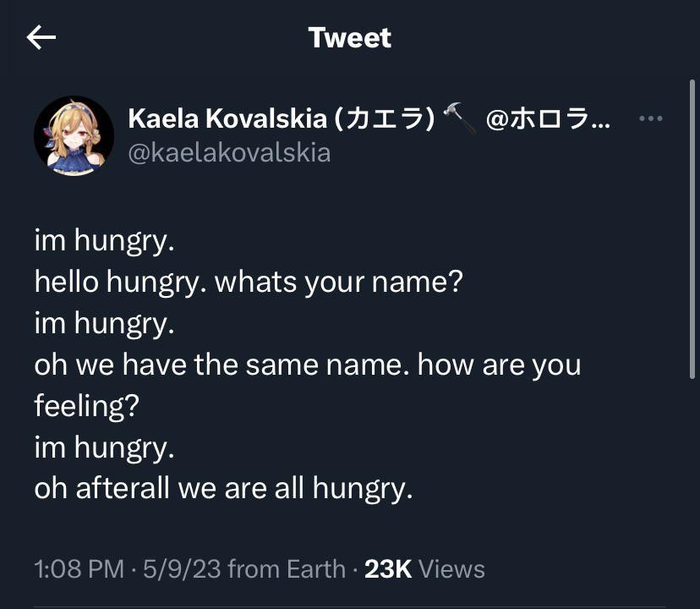This screenshot has width=700, height=609.
Task: Click the first "im hungry." line
Action: coord(104,241)
